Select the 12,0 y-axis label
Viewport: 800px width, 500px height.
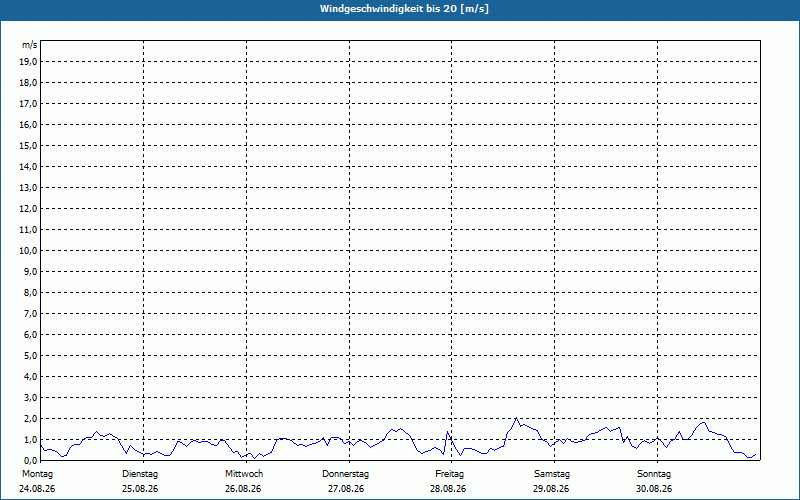coord(29,209)
